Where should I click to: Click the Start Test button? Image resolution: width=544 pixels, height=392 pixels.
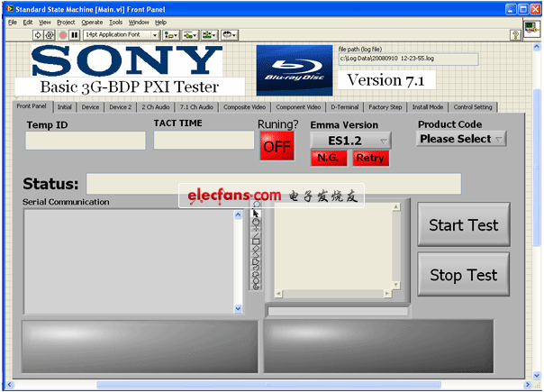[x=463, y=225]
